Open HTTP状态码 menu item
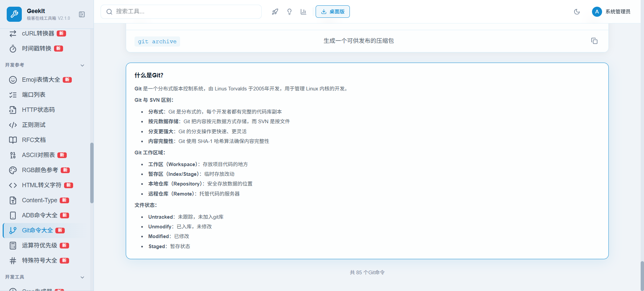 tap(45, 110)
